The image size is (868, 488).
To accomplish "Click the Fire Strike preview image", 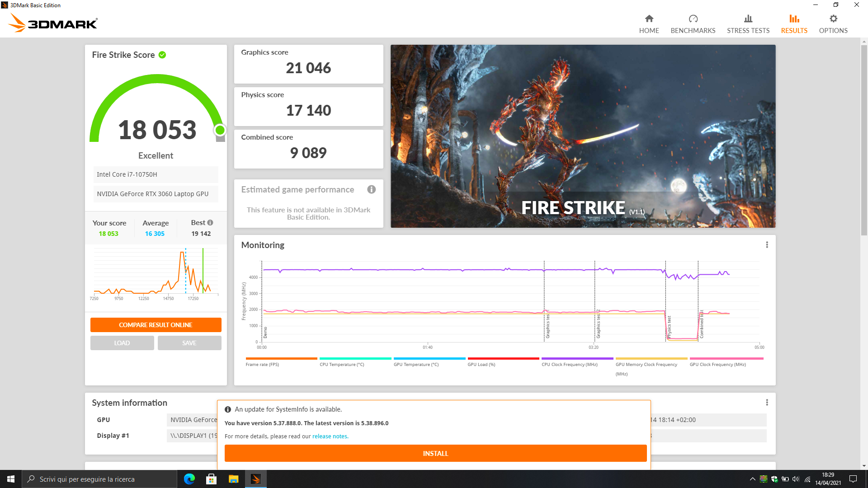I will pyautogui.click(x=583, y=136).
